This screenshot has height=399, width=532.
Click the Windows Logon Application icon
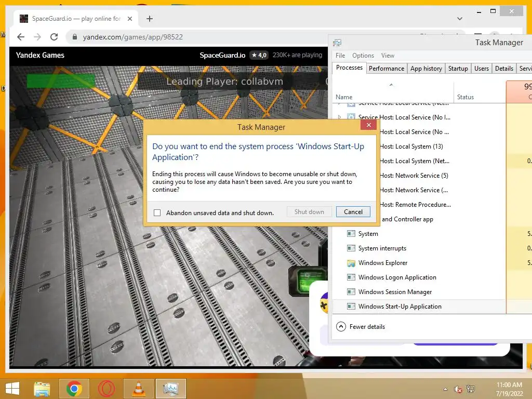click(x=351, y=277)
